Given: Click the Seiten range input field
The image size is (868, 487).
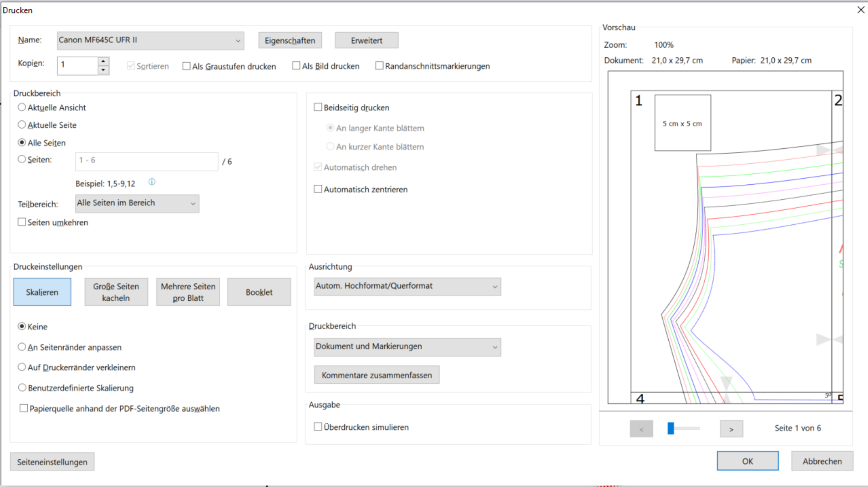Looking at the screenshot, I should click(x=146, y=161).
